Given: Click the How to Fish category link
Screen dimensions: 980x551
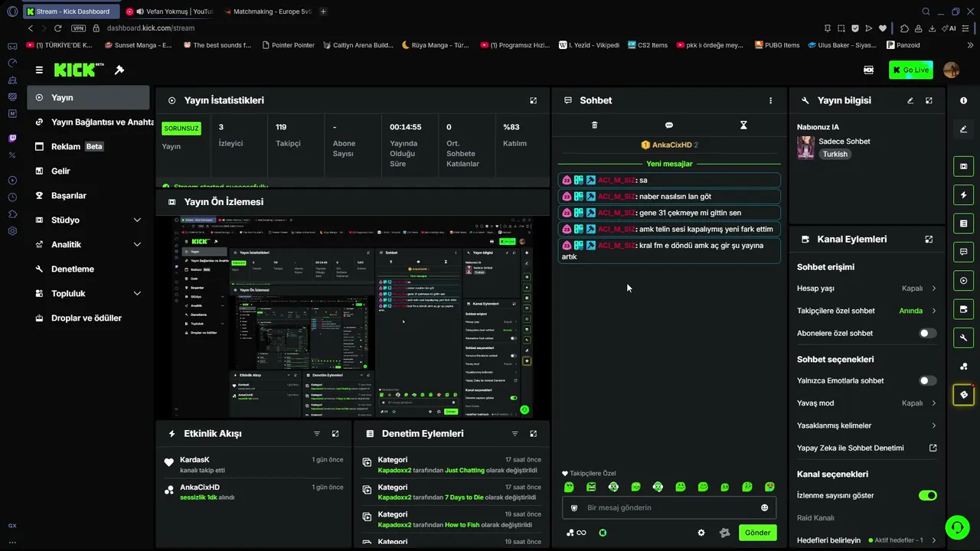Looking at the screenshot, I should [464, 525].
